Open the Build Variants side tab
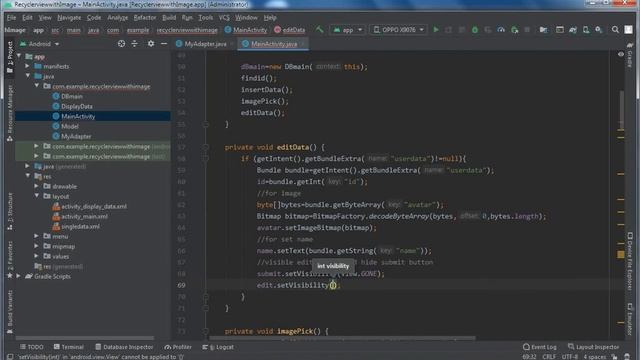 (10, 312)
